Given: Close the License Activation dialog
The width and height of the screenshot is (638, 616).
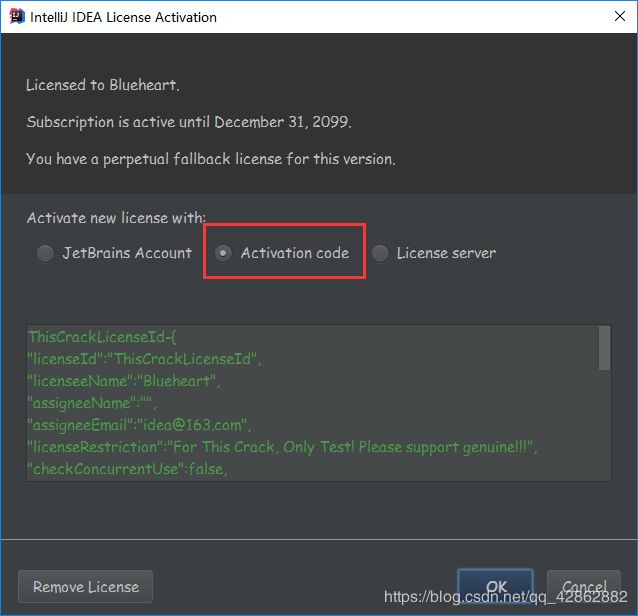Looking at the screenshot, I should [620, 16].
